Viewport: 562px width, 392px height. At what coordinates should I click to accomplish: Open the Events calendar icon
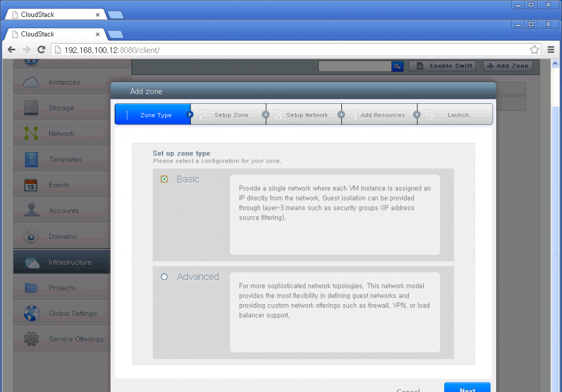(x=30, y=184)
